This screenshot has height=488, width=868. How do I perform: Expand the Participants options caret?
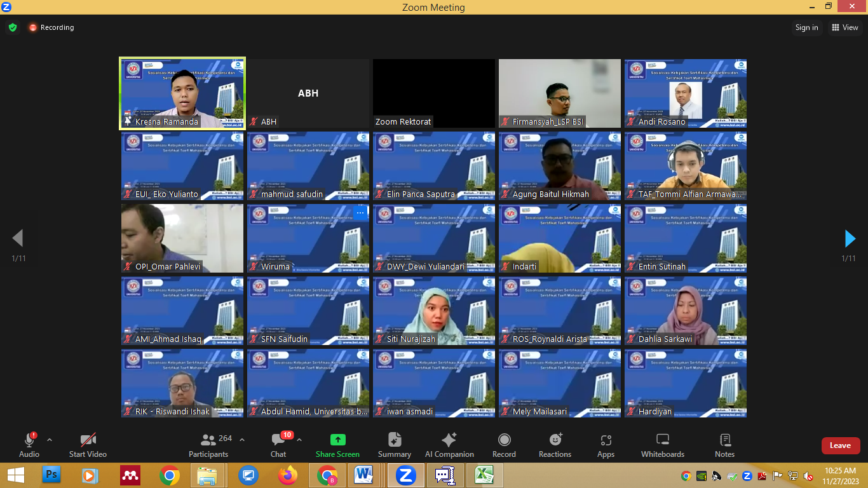[242, 440]
